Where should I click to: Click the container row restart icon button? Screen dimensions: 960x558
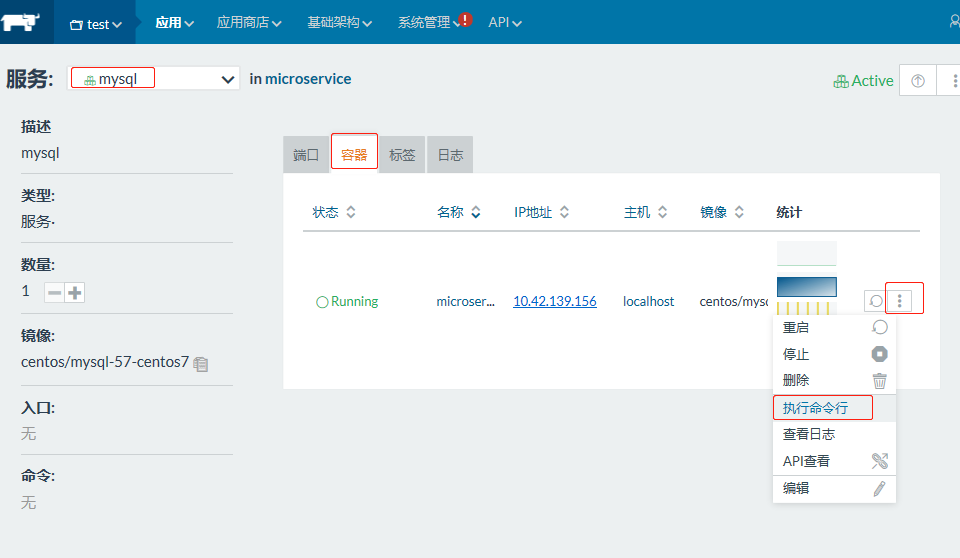[876, 301]
